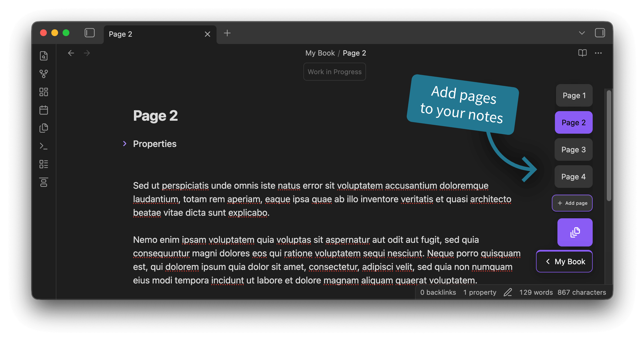Click Page 2 in the breadcrumb
Viewport: 644px width, 339px height.
354,53
